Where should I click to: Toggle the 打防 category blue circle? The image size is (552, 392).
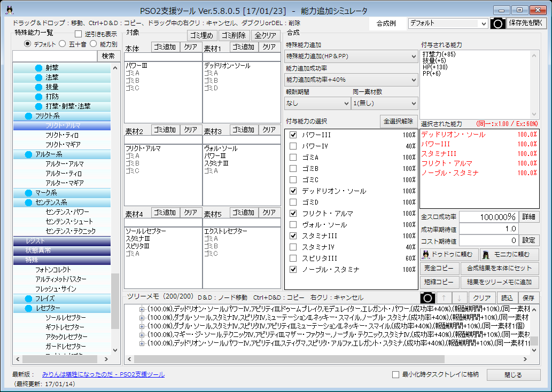(38, 97)
